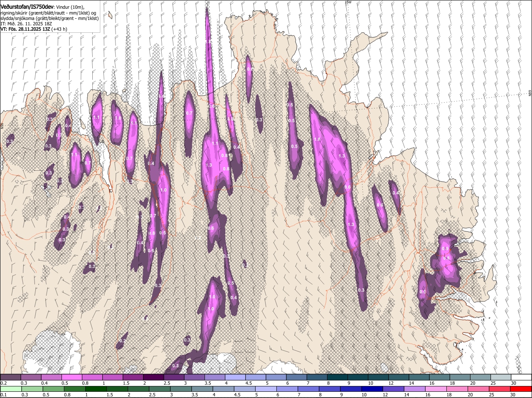This screenshot has height=398, width=532.
Task: Pick the snow scale swatch starting at 6
Action: pyautogui.click(x=296, y=377)
